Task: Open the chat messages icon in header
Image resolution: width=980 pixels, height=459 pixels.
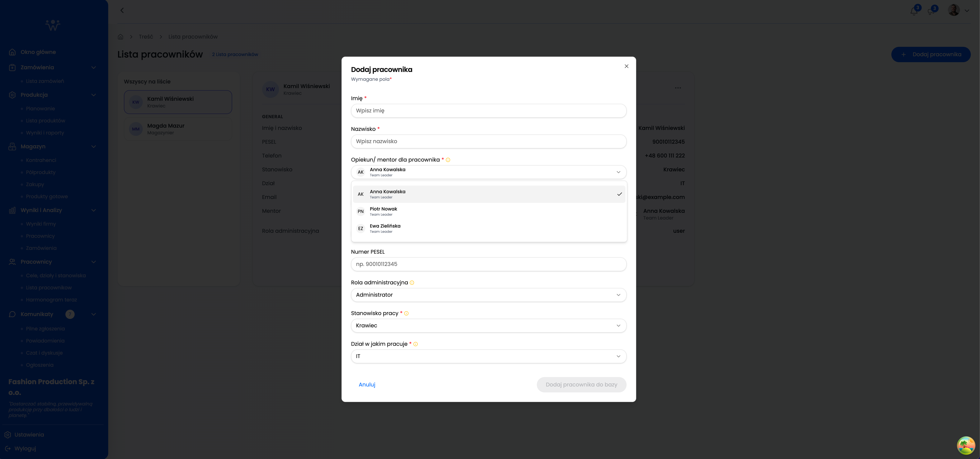Action: coord(931,12)
